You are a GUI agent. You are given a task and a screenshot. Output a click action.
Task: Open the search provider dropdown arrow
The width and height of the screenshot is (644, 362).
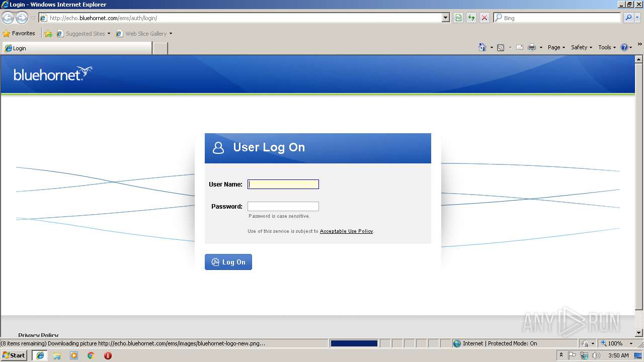click(638, 18)
